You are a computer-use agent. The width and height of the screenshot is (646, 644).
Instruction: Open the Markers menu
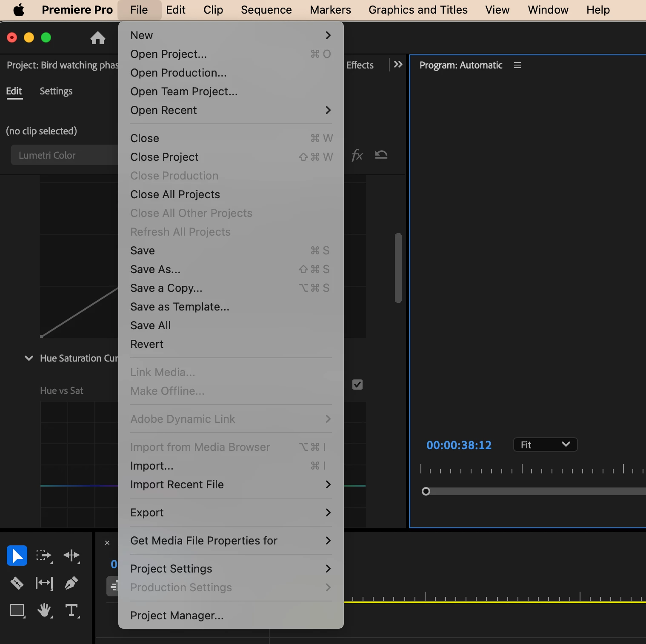pyautogui.click(x=331, y=10)
